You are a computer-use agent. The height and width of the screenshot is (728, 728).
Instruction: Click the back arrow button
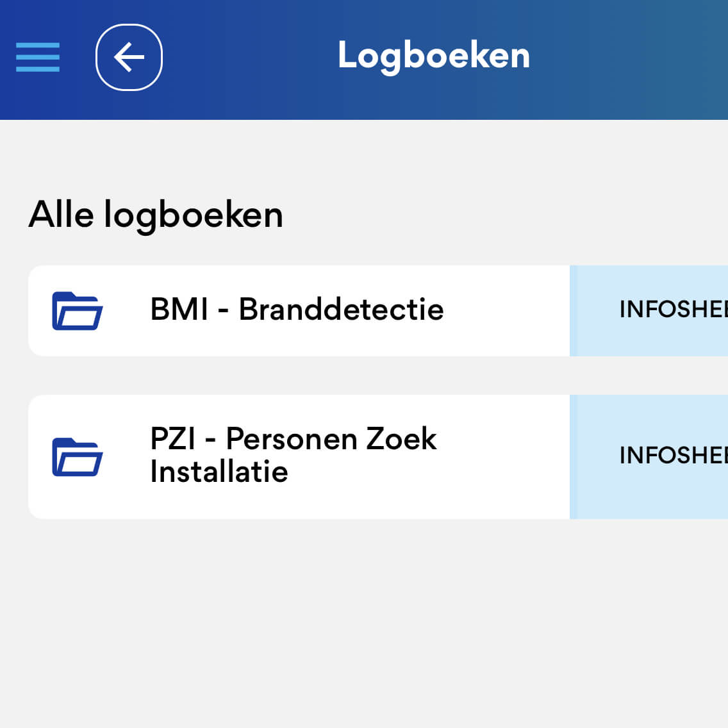pos(129,58)
